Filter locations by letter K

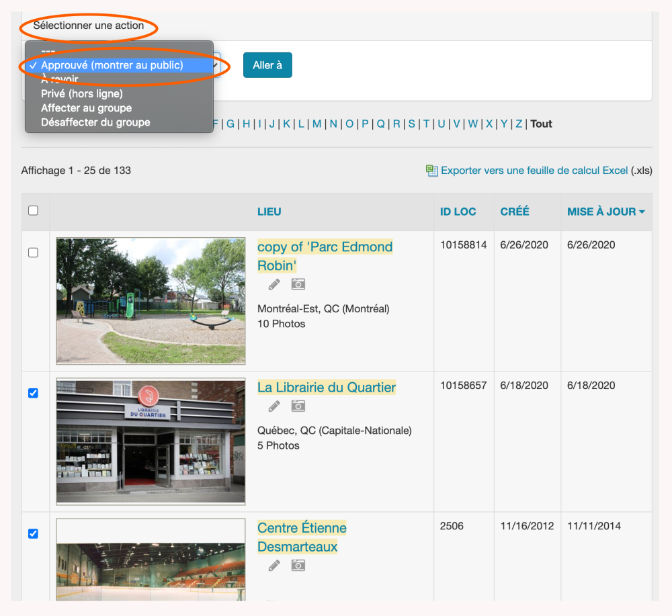tap(286, 124)
